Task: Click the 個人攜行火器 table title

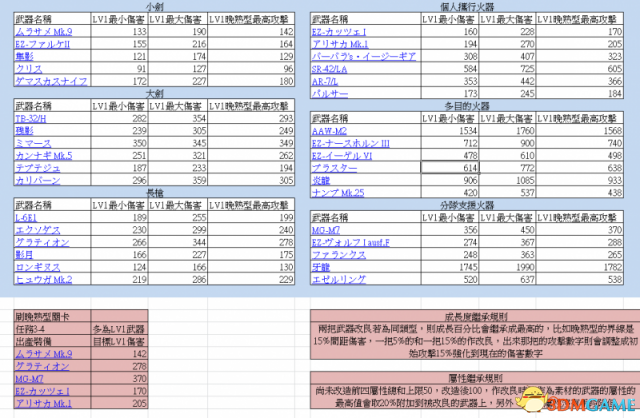Action: pyautogui.click(x=467, y=7)
